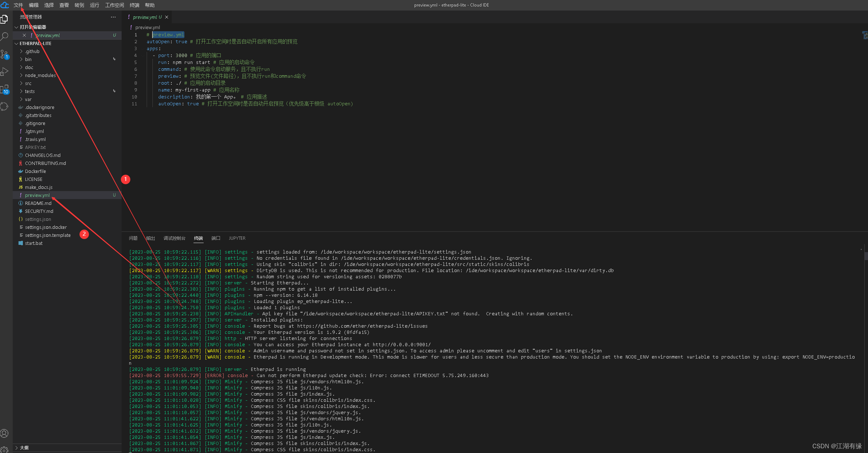Viewport: 868px width, 453px height.
Task: Open the Run and Debug view
Action: point(4,72)
